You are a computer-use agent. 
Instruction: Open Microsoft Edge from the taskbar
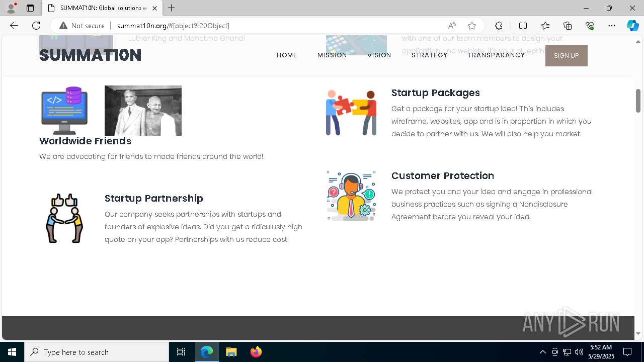coord(207,352)
